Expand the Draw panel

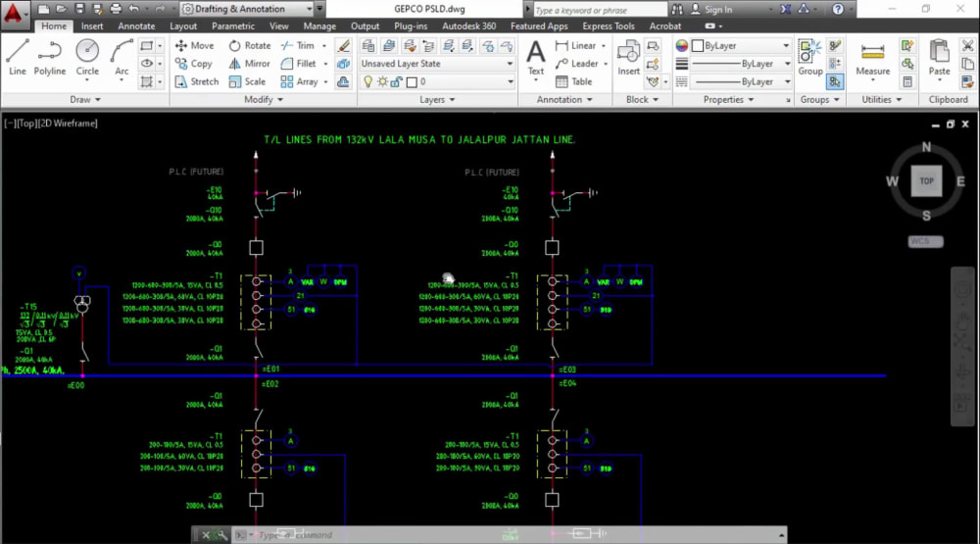point(85,99)
